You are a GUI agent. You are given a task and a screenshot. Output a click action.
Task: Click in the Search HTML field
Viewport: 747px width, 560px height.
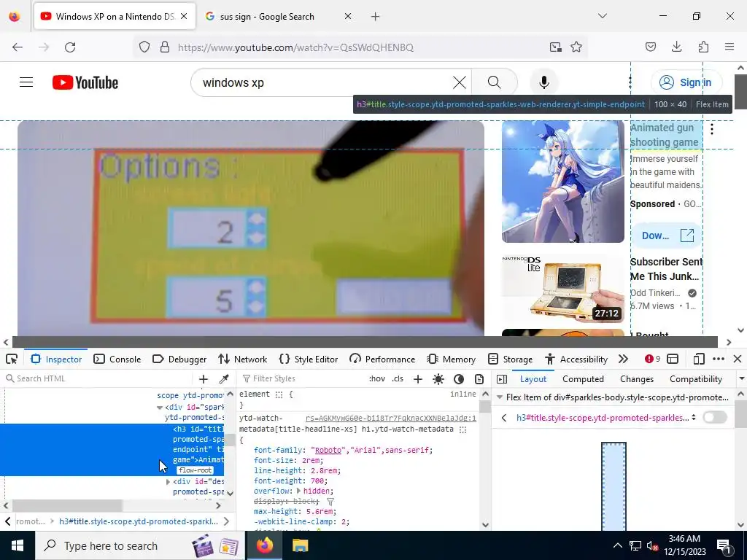tap(98, 378)
